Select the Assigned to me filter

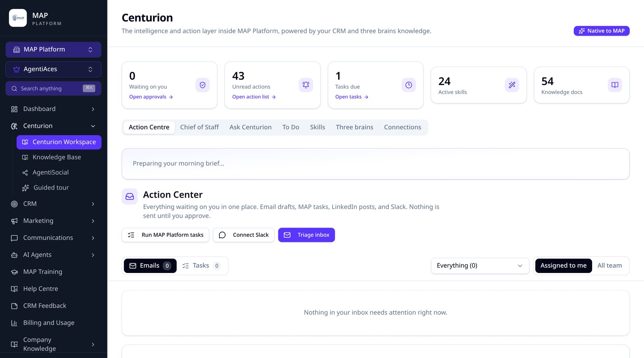(563, 266)
